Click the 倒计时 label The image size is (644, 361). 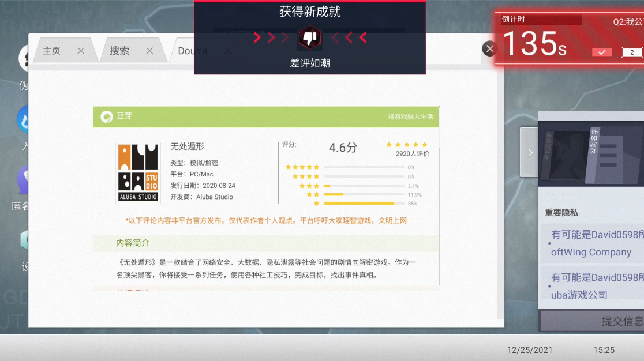514,19
